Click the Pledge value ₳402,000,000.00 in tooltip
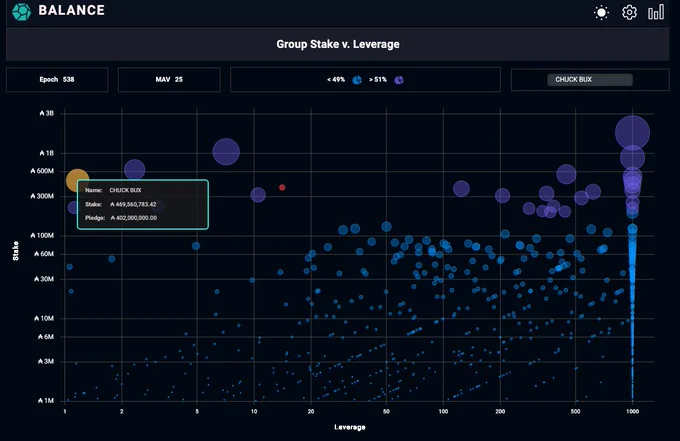Screen dimensions: 680x441 pyautogui.click(x=134, y=218)
